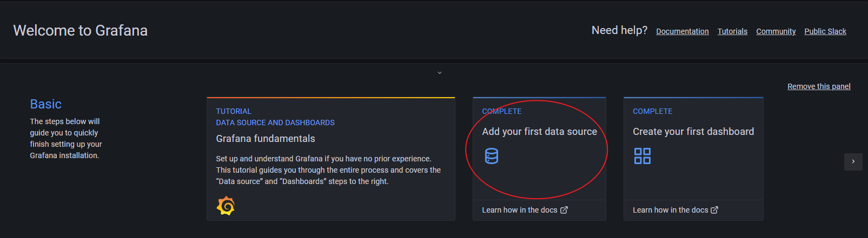This screenshot has width=868, height=238.
Task: Open the Grafana fundamentals tutorial title
Action: [x=265, y=139]
